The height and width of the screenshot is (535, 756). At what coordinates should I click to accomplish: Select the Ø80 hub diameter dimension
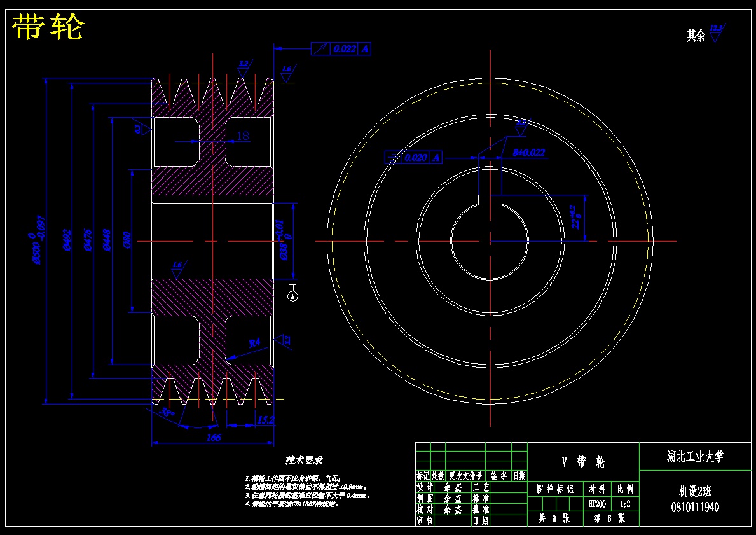127,240
